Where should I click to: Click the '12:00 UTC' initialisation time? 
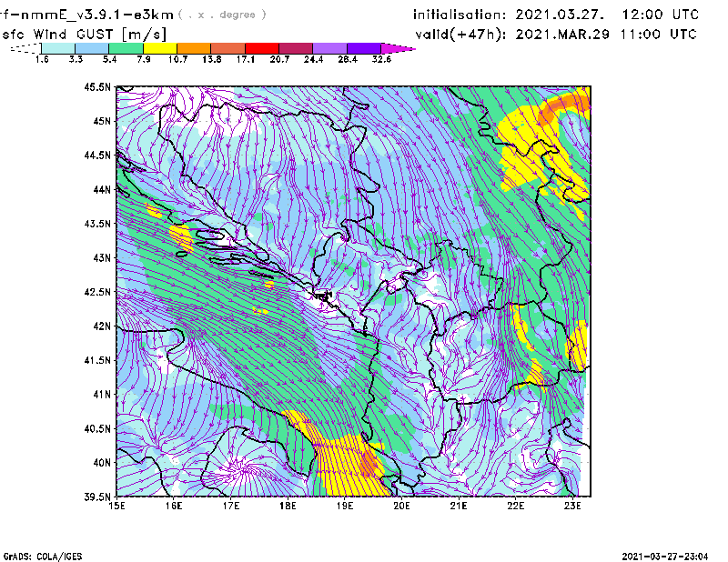pos(661,15)
